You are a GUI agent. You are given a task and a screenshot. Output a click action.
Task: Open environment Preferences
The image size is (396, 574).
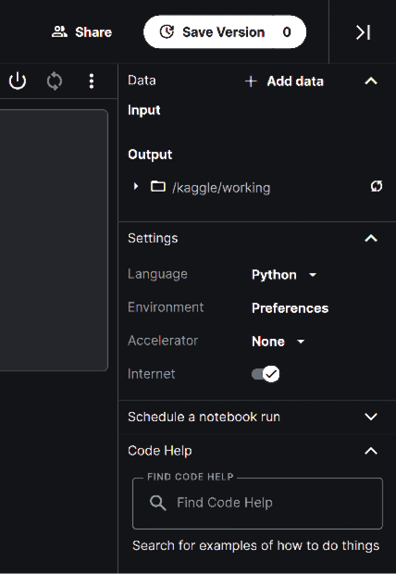pyautogui.click(x=290, y=308)
